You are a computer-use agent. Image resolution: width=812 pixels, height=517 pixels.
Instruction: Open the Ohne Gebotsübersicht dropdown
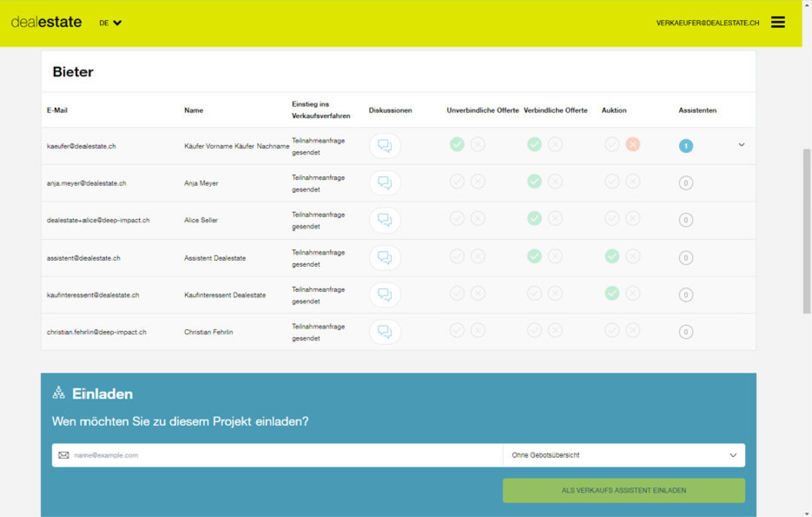click(624, 455)
